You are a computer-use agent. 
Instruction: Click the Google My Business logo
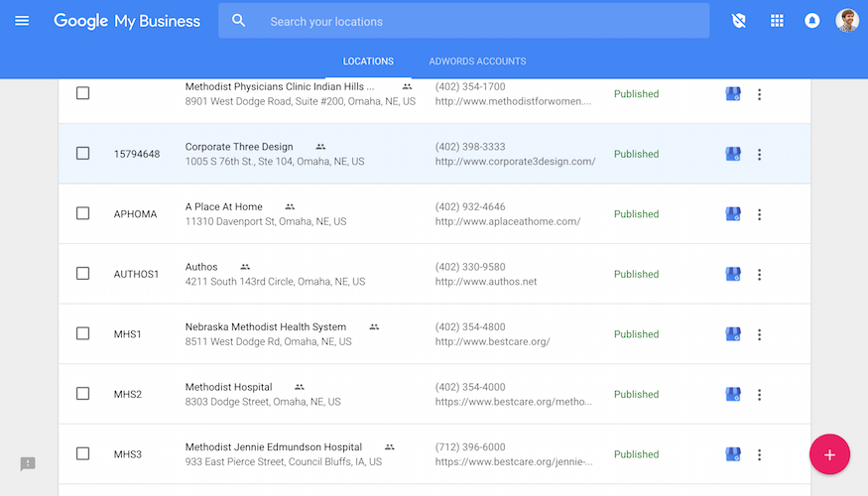pos(127,21)
